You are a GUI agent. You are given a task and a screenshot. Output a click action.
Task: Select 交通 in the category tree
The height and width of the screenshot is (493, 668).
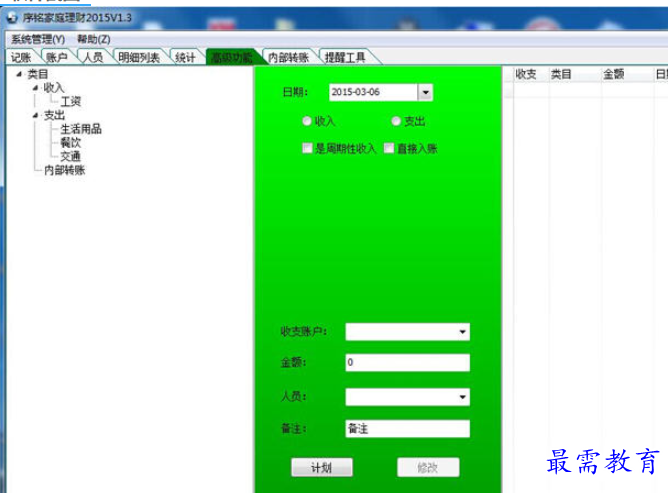click(x=71, y=156)
